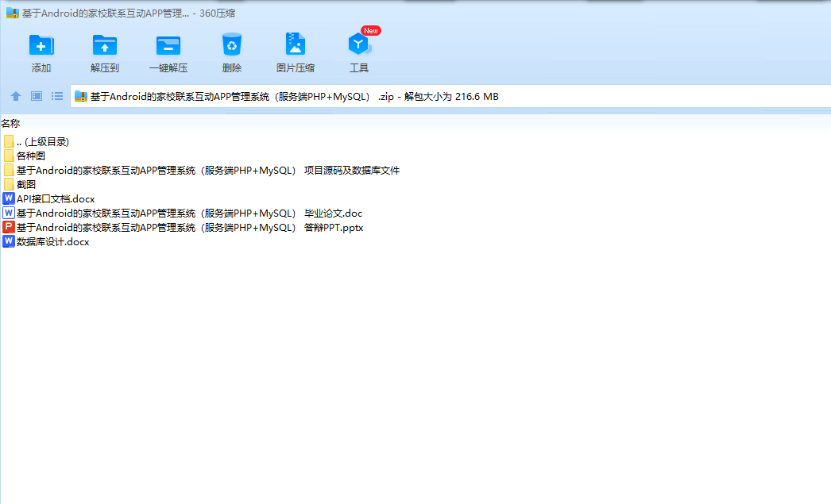The image size is (831, 504).
Task: Click folder icon of 各种图
Action: point(9,156)
